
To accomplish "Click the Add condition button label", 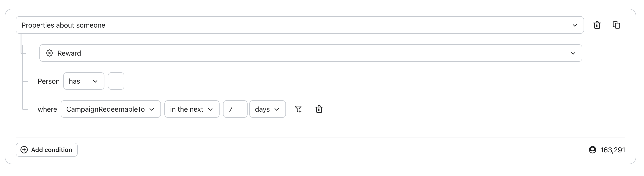I will click(x=51, y=150).
